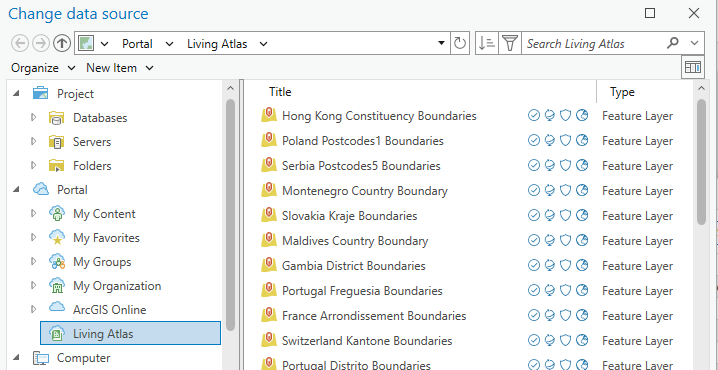Click feature layer icon for Maldives Country Boundary
The height and width of the screenshot is (370, 718).
pos(269,240)
